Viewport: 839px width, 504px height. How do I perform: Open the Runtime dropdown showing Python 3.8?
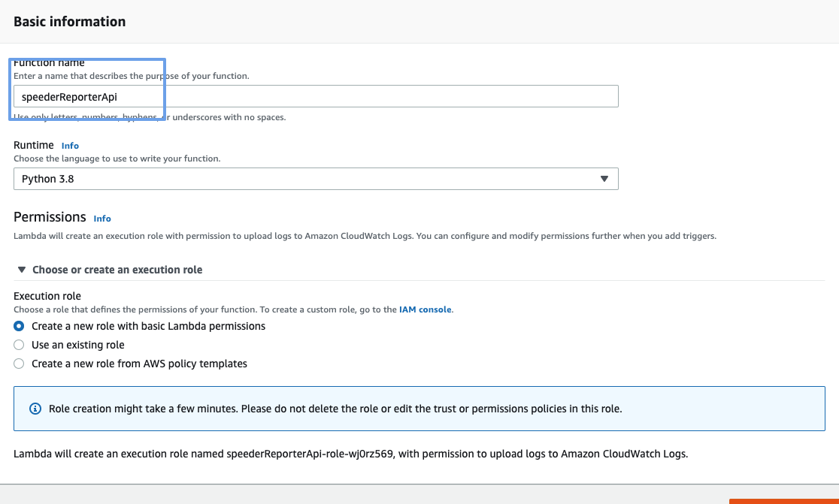pyautogui.click(x=316, y=179)
